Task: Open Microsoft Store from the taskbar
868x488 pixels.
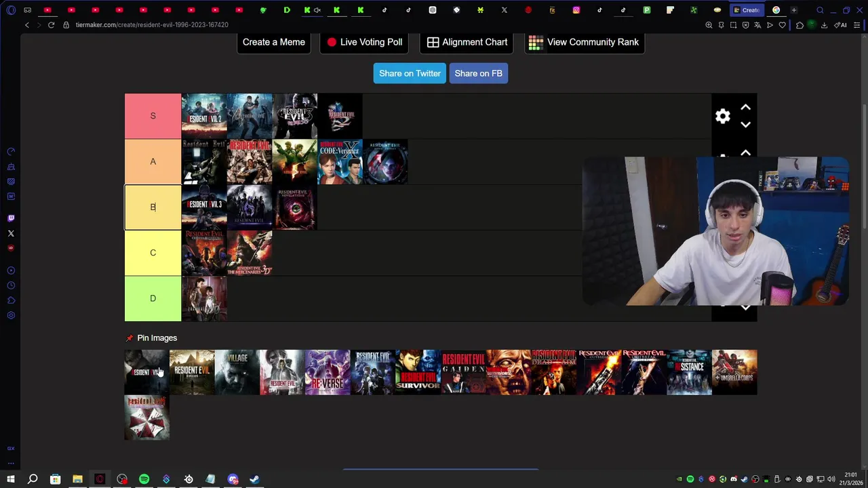Action: point(55,479)
